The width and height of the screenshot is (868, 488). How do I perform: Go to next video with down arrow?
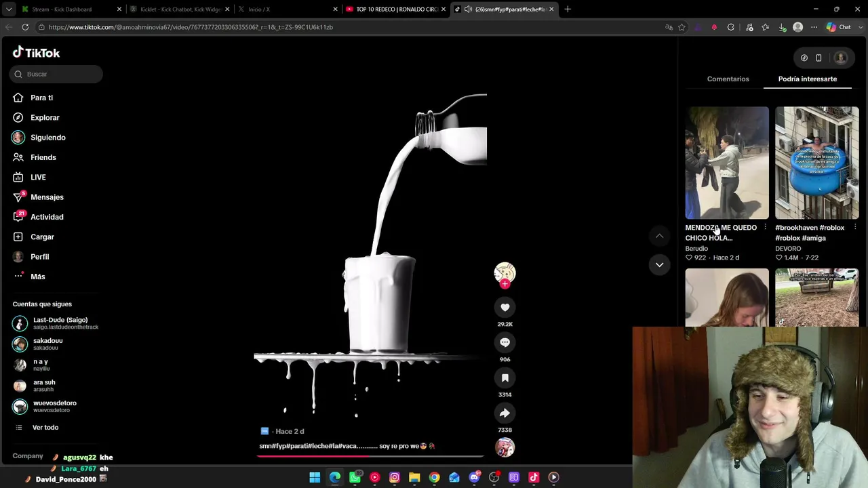coord(659,265)
